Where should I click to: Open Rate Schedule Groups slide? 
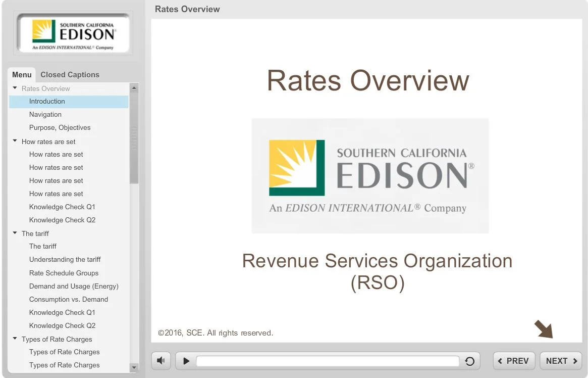[64, 273]
